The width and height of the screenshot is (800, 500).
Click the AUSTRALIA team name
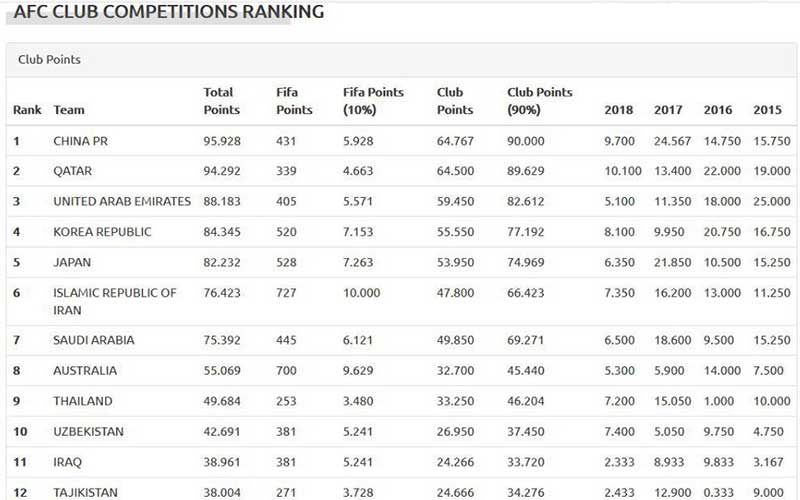pos(85,370)
